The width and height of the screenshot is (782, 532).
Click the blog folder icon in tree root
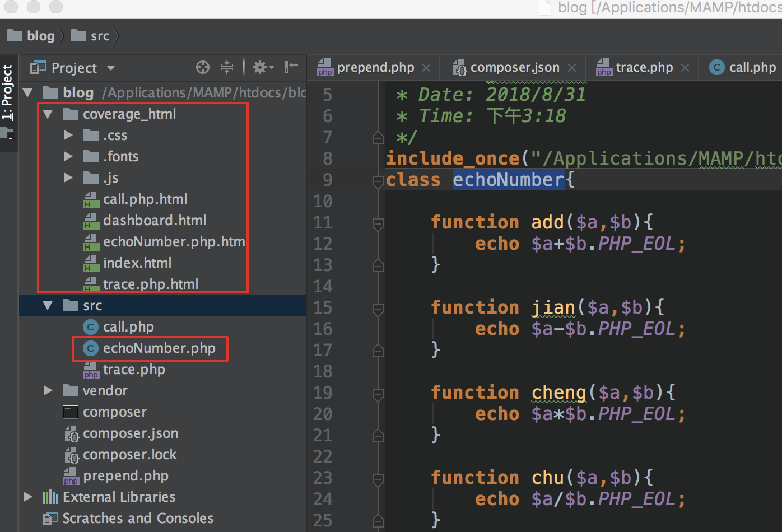50,92
